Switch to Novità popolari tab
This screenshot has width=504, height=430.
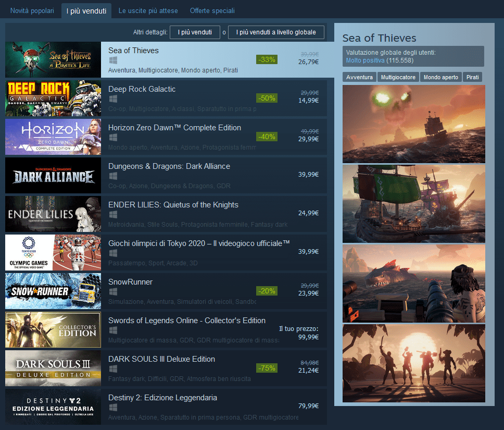click(32, 10)
